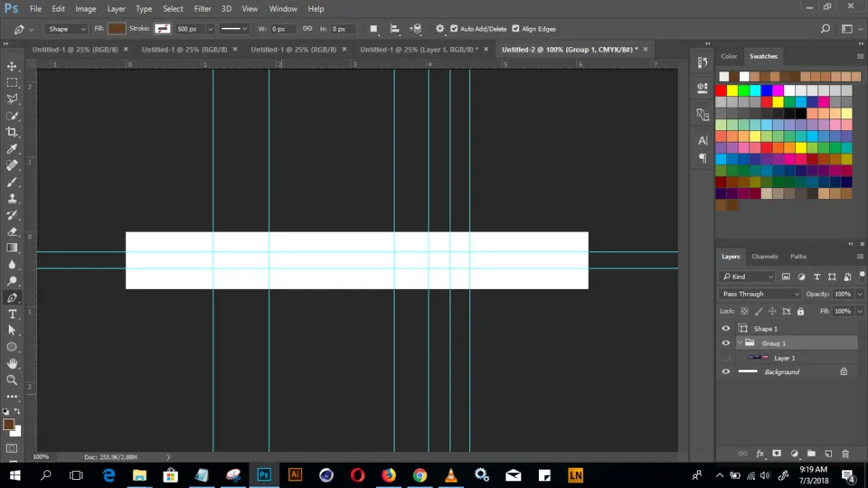This screenshot has width=868, height=488.
Task: Click the shape Fill color swatch
Action: click(x=117, y=29)
